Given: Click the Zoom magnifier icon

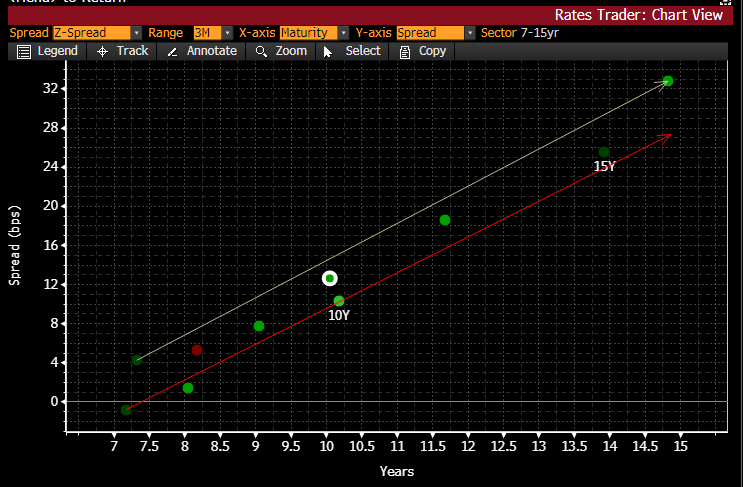Looking at the screenshot, I should click(x=261, y=52).
